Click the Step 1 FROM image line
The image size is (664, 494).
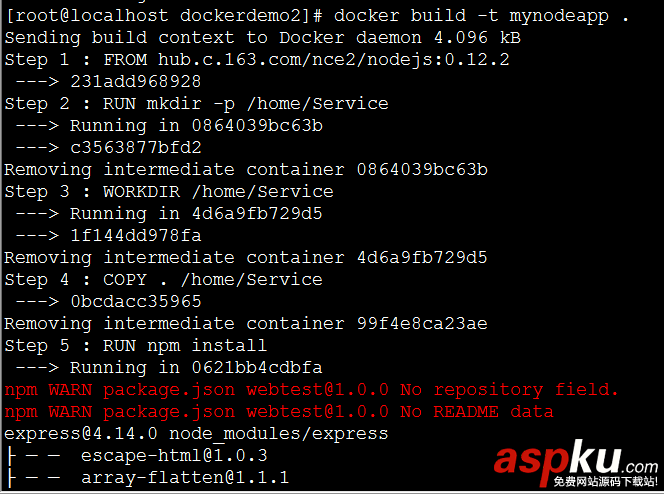pos(257,60)
